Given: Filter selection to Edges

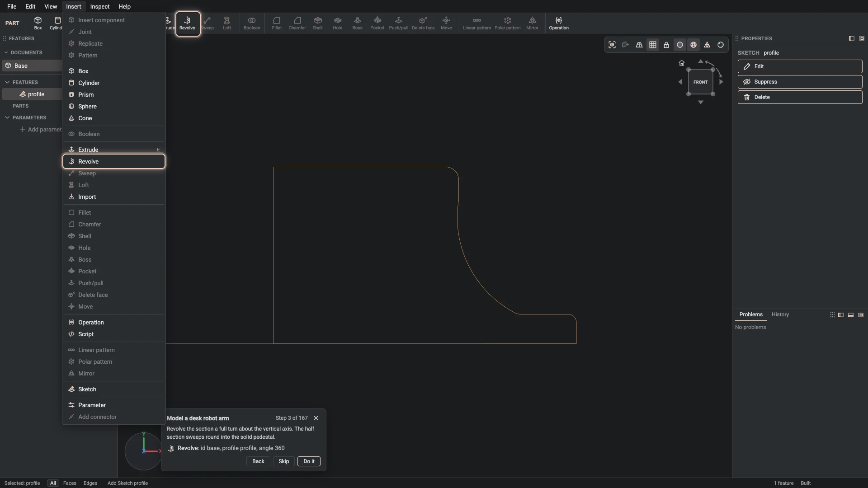Looking at the screenshot, I should coord(90,483).
